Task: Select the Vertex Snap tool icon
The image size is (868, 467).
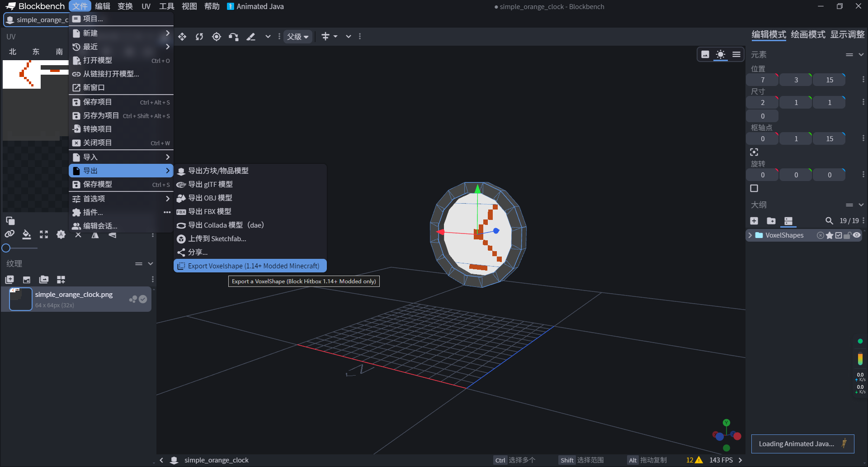Action: point(234,37)
